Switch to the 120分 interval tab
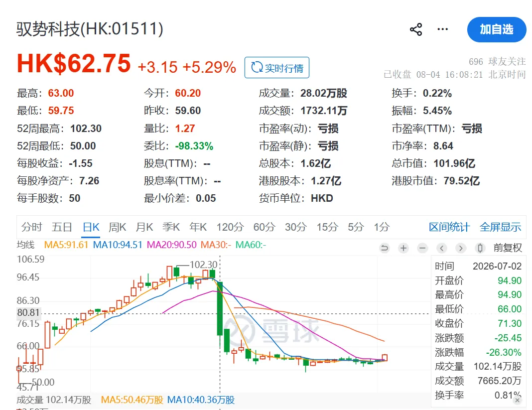The height and width of the screenshot is (410, 532). pyautogui.click(x=230, y=227)
